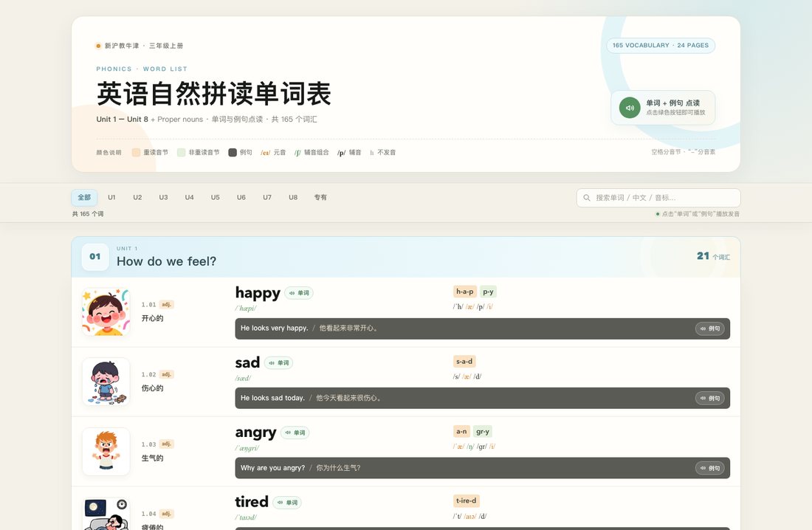Open the angry boy illustration
812x530 pixels.
click(x=106, y=452)
